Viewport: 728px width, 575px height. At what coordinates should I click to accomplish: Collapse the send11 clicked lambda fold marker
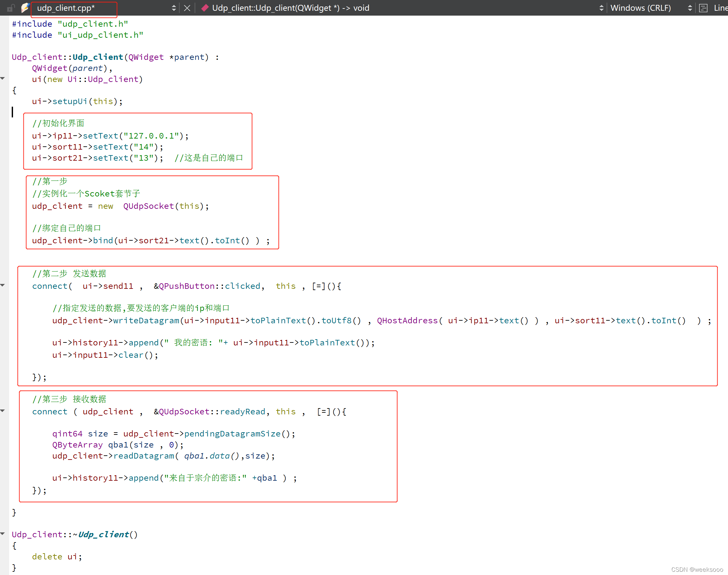click(3, 285)
